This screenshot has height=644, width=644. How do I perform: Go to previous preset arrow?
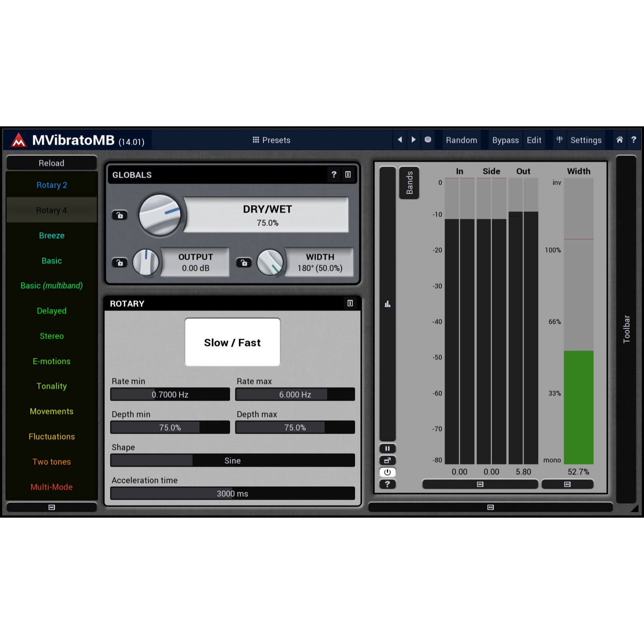400,140
